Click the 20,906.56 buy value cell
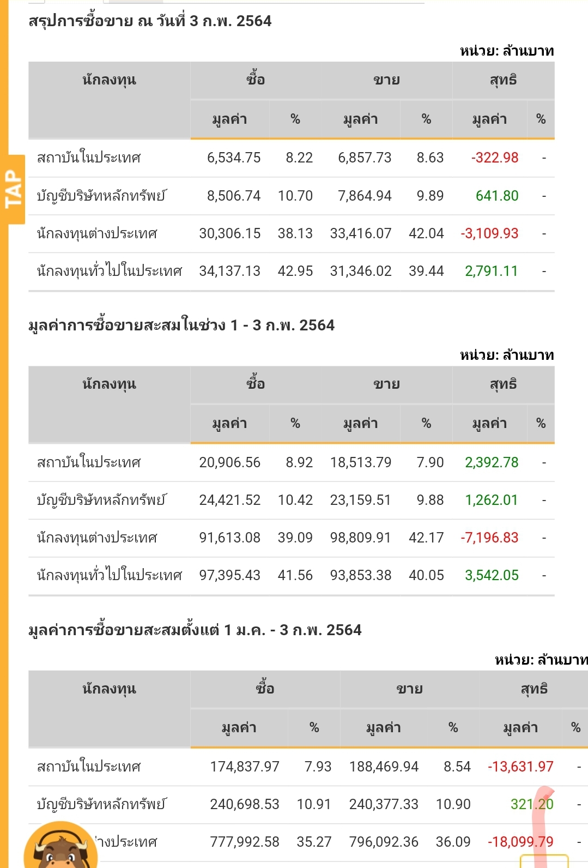The height and width of the screenshot is (868, 588). 230,462
